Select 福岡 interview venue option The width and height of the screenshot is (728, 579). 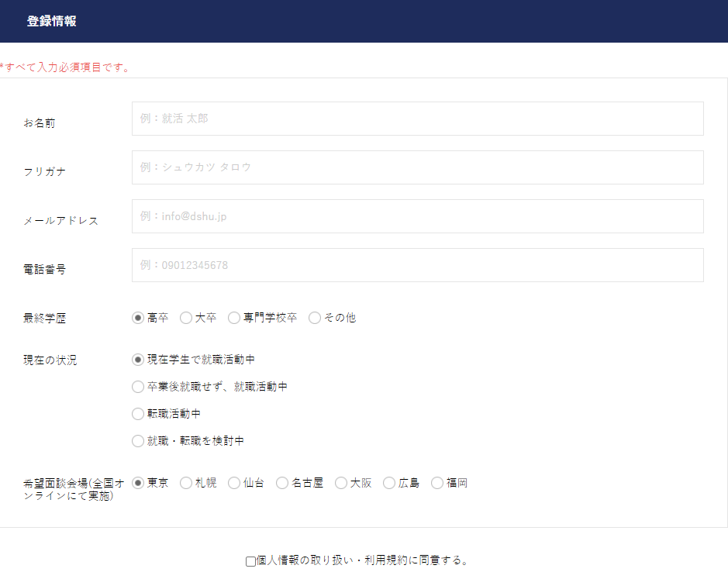[x=436, y=482]
